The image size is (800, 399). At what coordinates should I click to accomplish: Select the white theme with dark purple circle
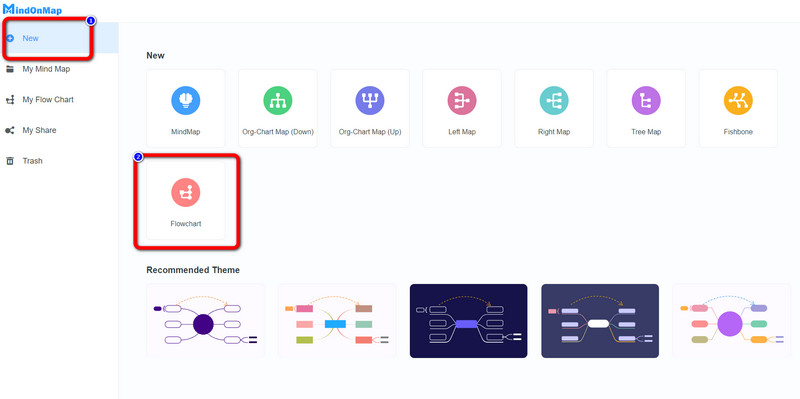[206, 321]
